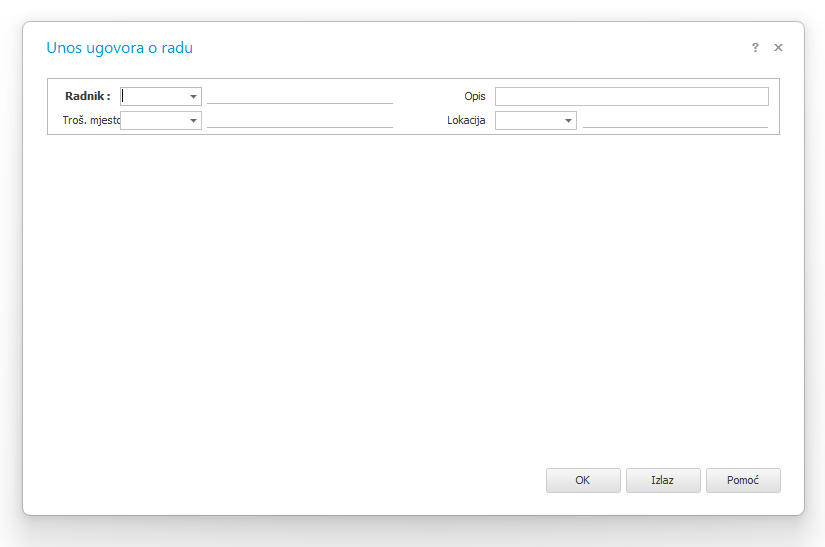The height and width of the screenshot is (547, 825).
Task: Click the Radnik label
Action: tap(87, 96)
